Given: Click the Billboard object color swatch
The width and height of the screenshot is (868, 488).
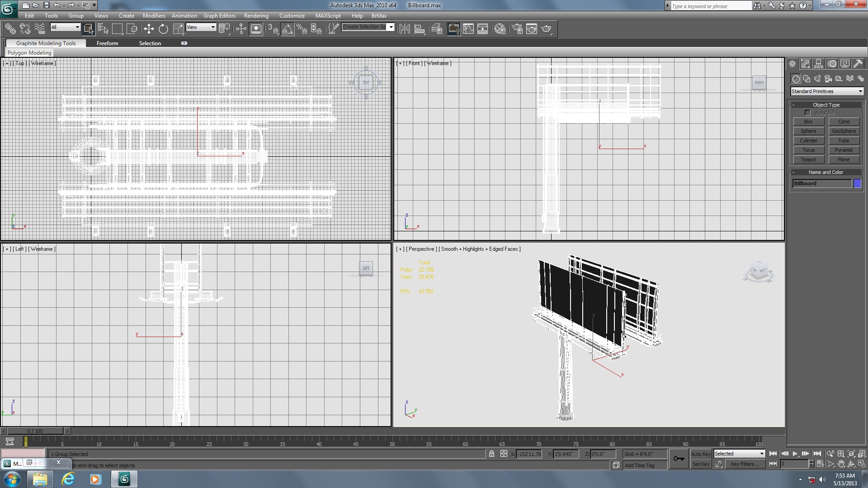Looking at the screenshot, I should 857,183.
